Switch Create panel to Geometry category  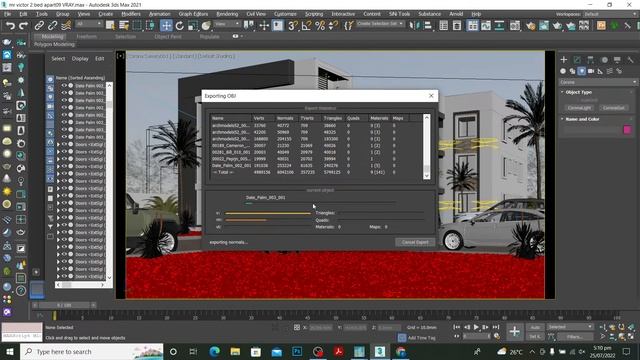(x=563, y=71)
